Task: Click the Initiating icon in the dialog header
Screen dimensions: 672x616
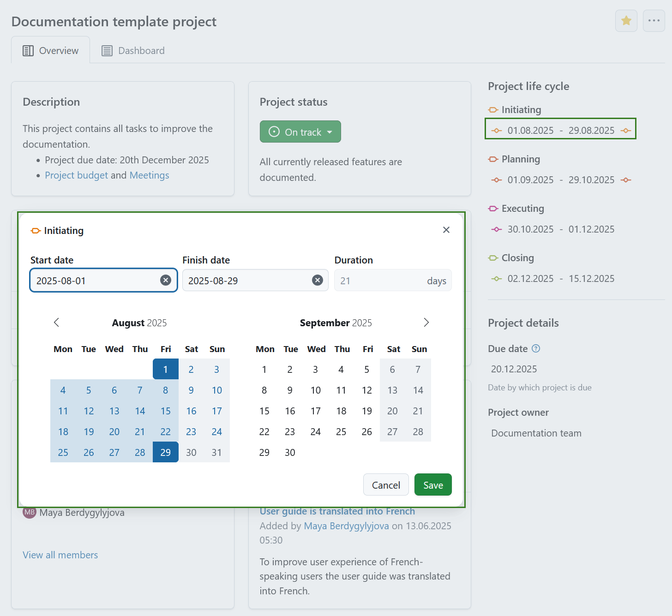Action: pos(36,230)
